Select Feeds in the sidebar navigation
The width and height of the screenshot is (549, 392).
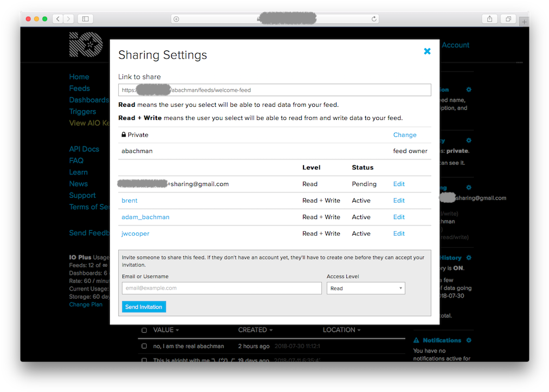tap(79, 88)
